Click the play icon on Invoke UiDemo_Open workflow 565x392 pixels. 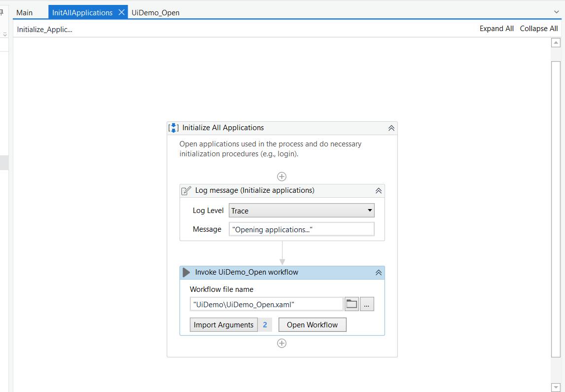tap(186, 272)
